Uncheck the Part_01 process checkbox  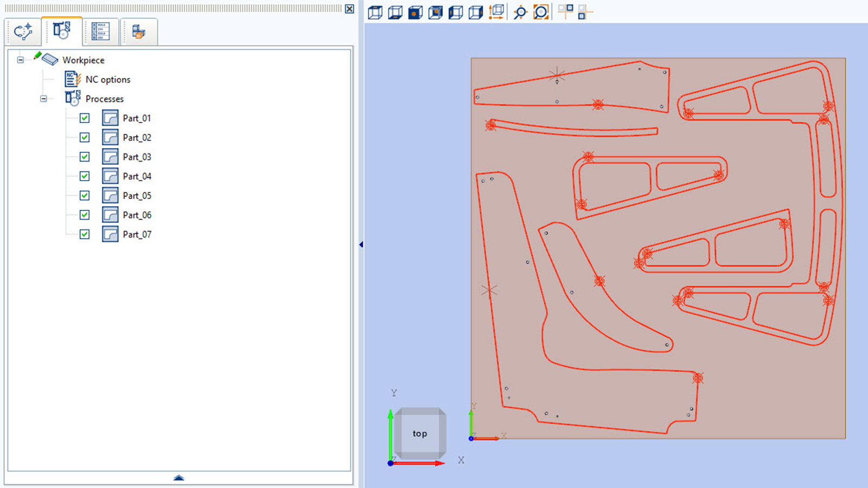tap(85, 118)
